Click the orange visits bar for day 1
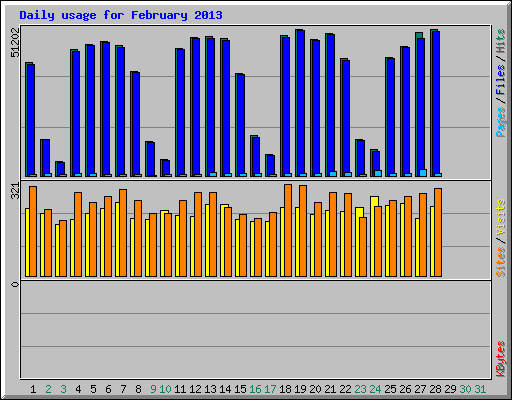 coord(33,231)
